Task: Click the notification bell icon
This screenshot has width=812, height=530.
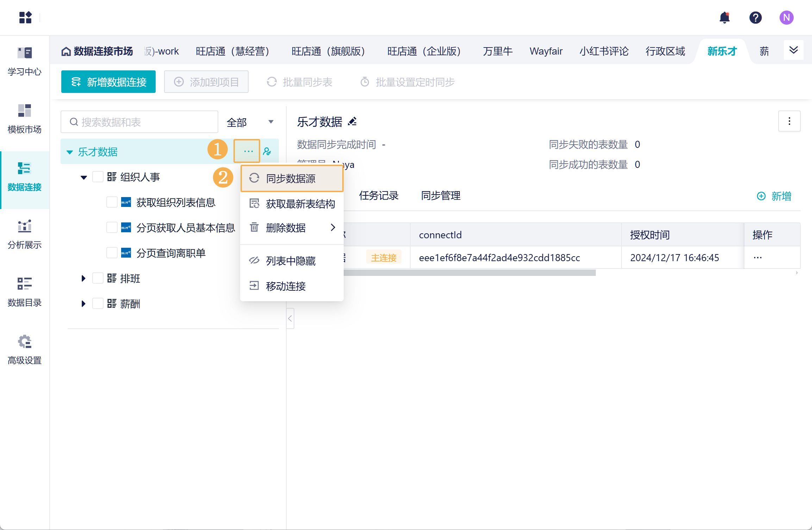Action: [724, 17]
